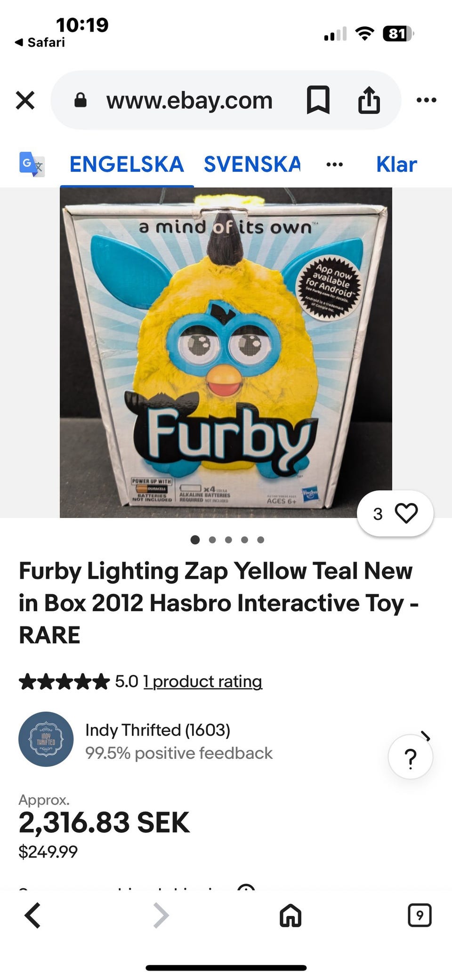Image resolution: width=452 pixels, height=980 pixels.
Task: Close the in-app browser with X
Action: coord(25,100)
